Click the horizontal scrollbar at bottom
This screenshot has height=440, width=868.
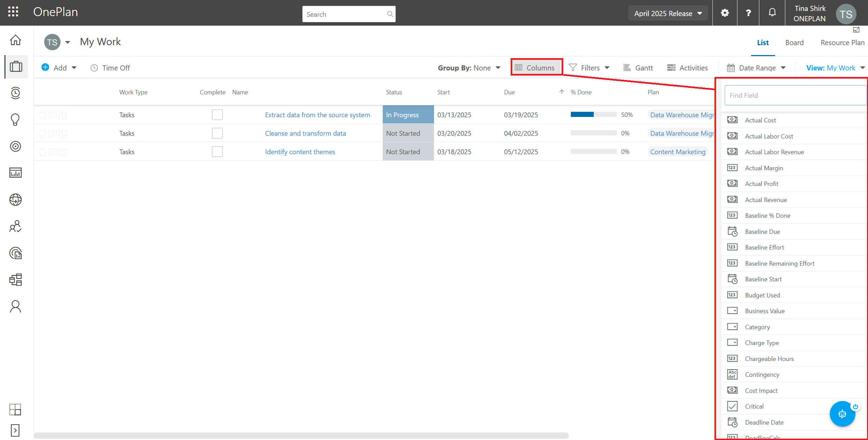[x=301, y=436]
